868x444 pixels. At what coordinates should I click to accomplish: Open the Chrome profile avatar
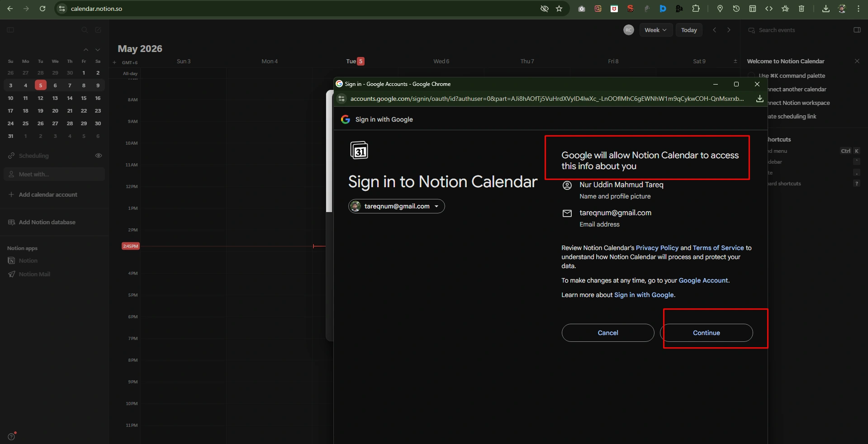(842, 9)
